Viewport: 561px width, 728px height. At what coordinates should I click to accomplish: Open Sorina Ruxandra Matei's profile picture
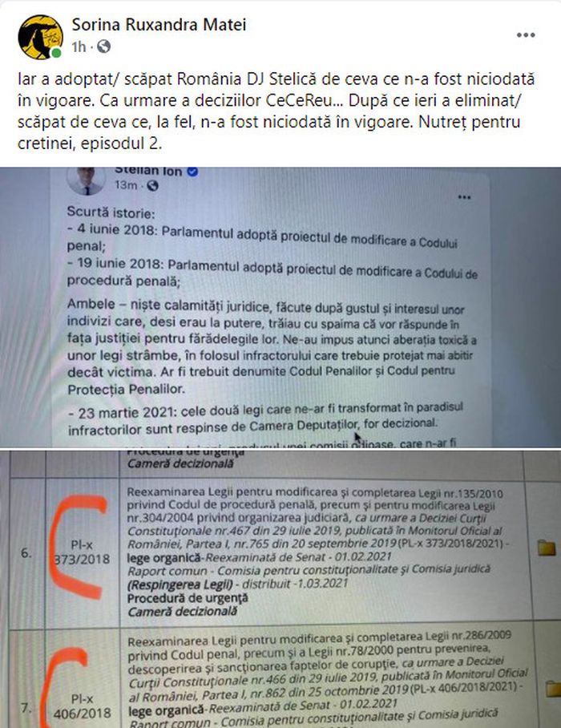tap(40, 37)
